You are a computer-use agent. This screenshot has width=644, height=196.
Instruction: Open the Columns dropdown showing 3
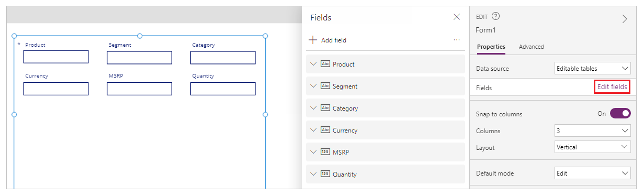click(592, 130)
